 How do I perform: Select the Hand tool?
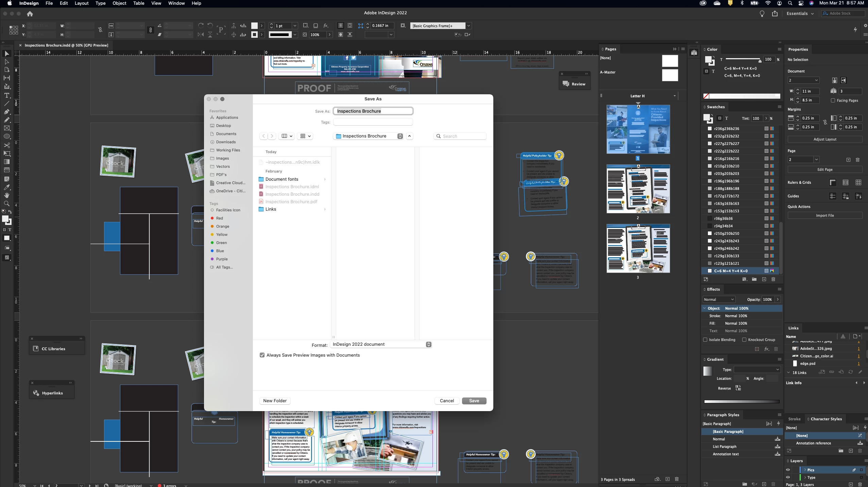6,195
